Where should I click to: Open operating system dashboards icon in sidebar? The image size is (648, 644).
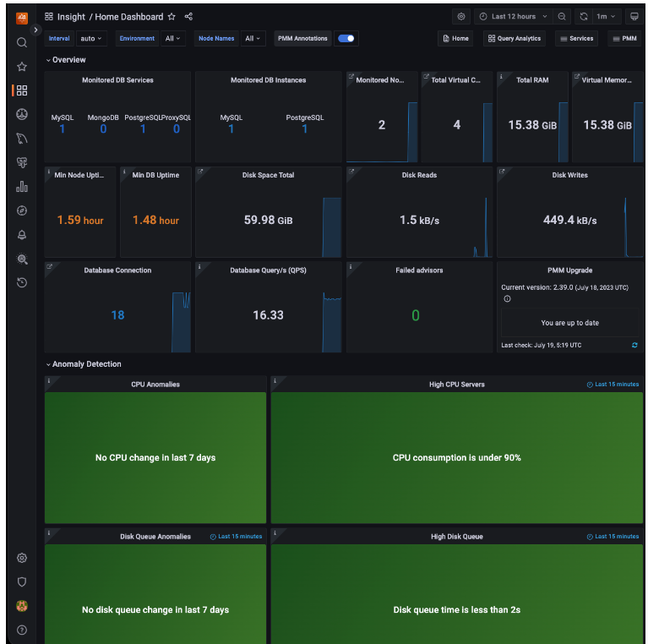click(x=22, y=114)
